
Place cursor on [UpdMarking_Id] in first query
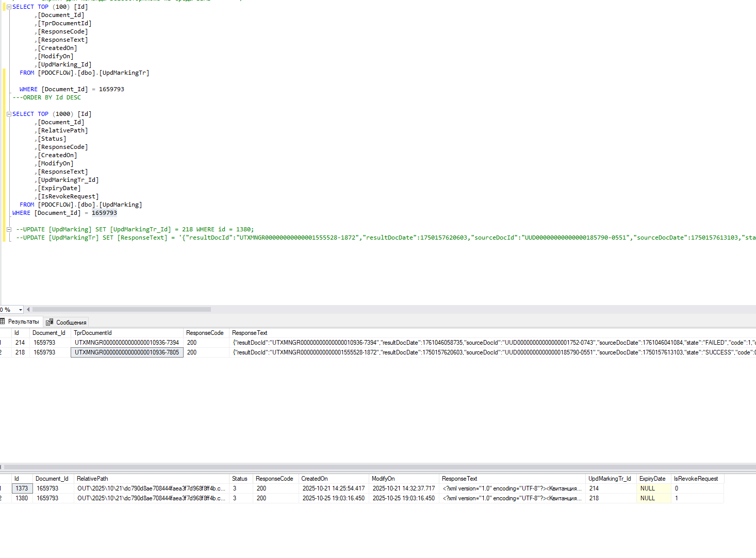[64, 64]
